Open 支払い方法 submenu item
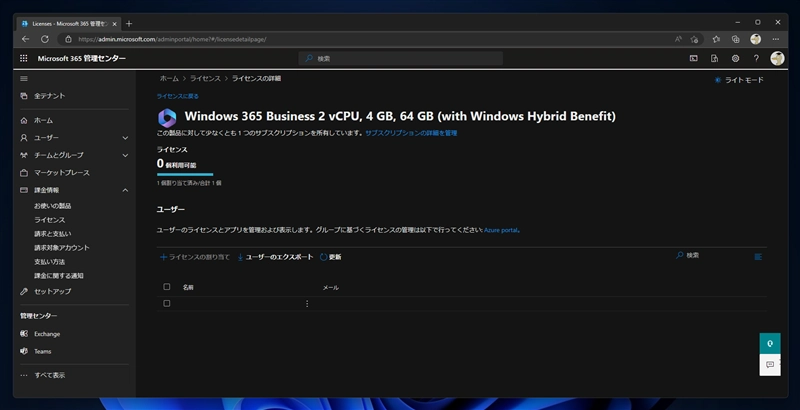Screen dimensions: 800x410 click(x=49, y=262)
